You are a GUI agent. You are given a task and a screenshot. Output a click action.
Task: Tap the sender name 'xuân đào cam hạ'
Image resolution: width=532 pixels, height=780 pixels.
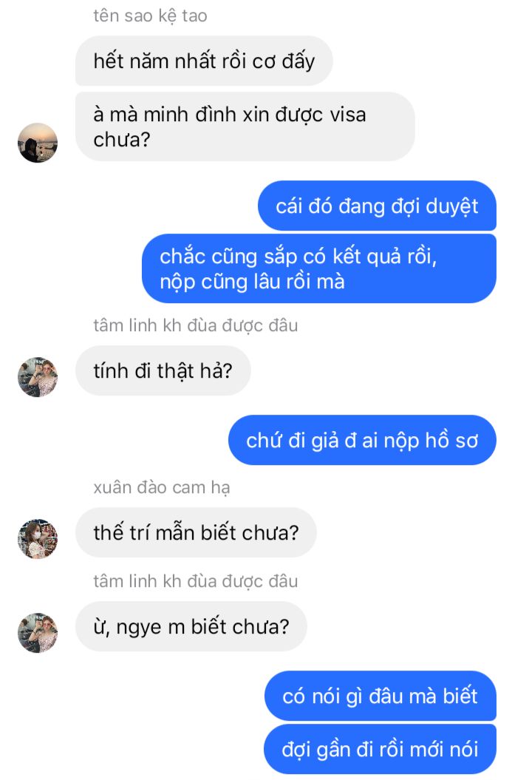pos(162,487)
